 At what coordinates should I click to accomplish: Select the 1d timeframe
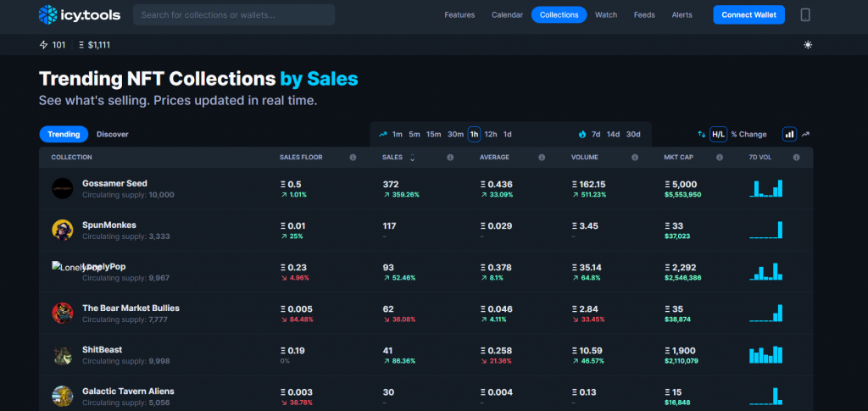508,135
